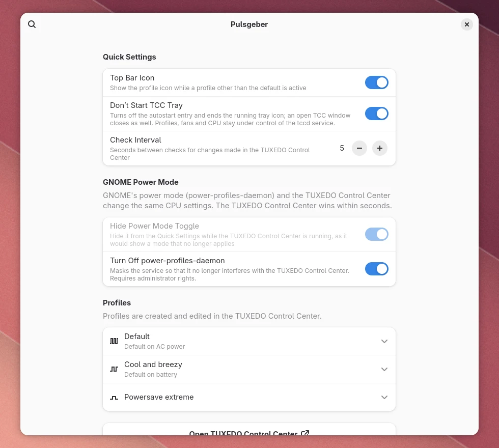Toggle the Top Bar Icon switch
The height and width of the screenshot is (448, 499).
coord(376,82)
